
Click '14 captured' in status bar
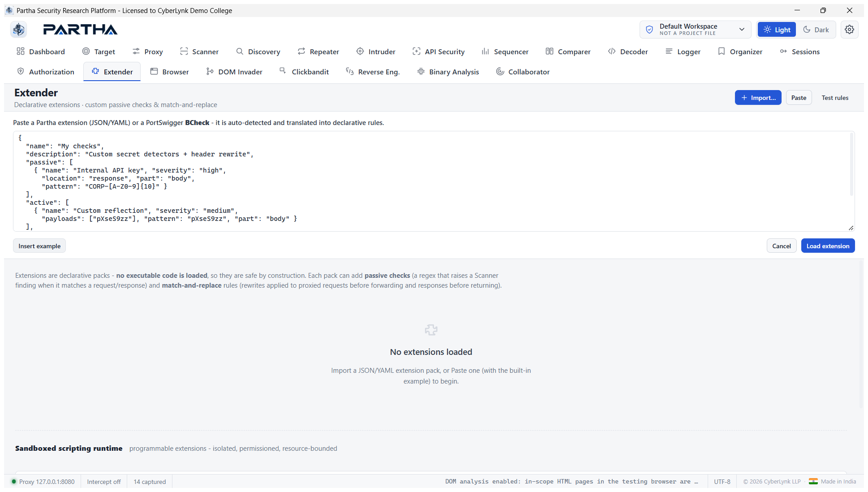[x=150, y=482]
